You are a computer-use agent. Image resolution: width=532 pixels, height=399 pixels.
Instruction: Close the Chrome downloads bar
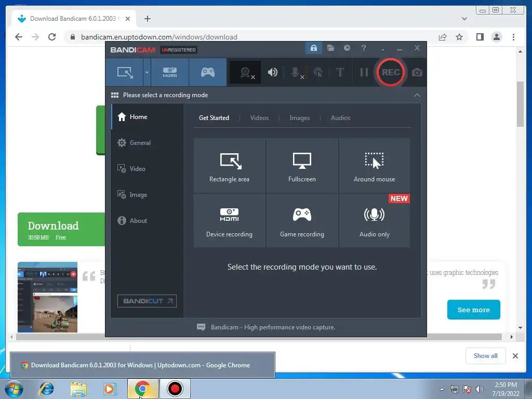tap(515, 355)
